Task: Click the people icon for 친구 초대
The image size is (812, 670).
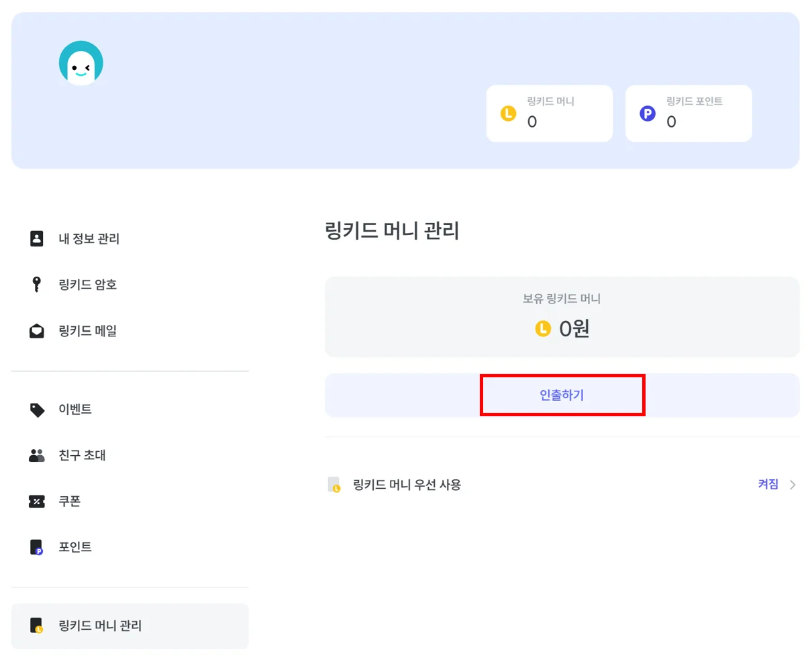Action: [x=37, y=456]
